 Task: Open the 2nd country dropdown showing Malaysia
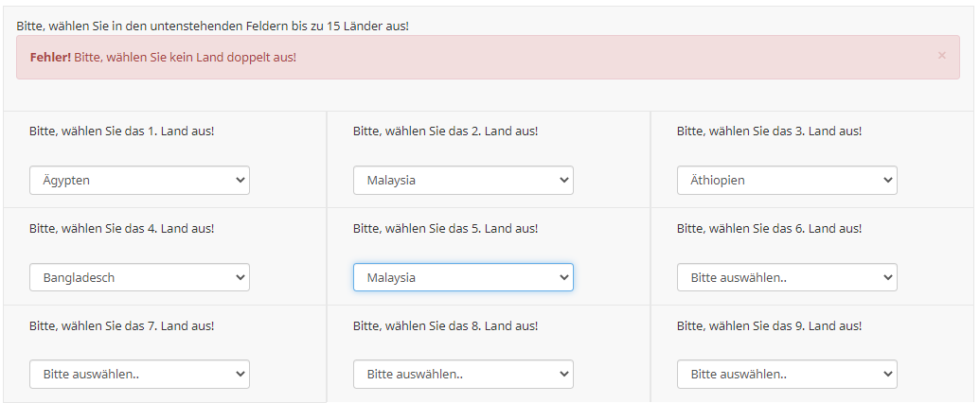(463, 181)
